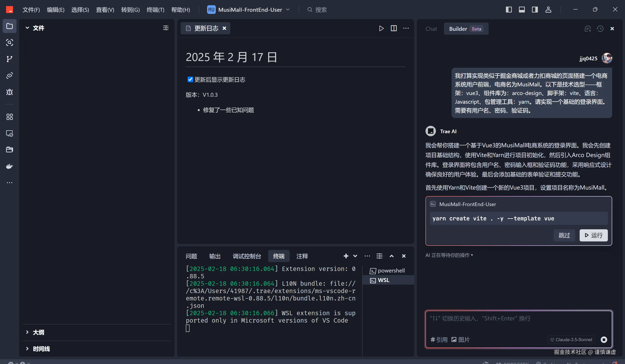The width and height of the screenshot is (625, 364).
Task: Click the 跳过 button
Action: click(564, 235)
